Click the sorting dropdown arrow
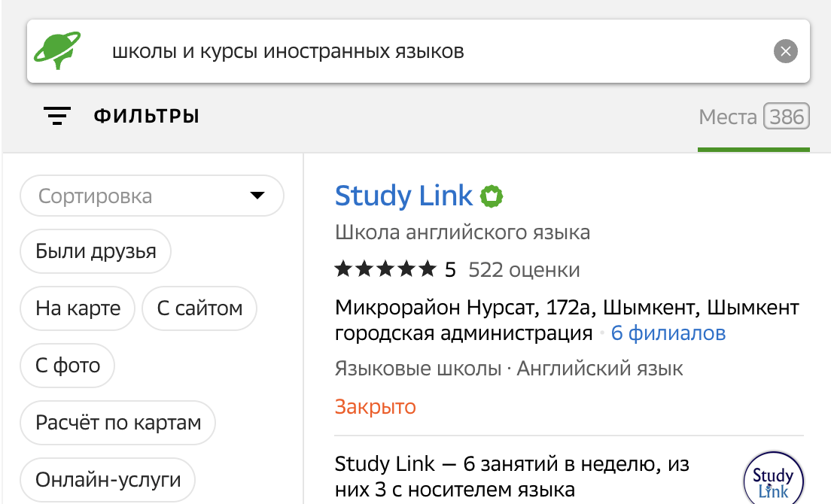The image size is (831, 504). click(257, 196)
